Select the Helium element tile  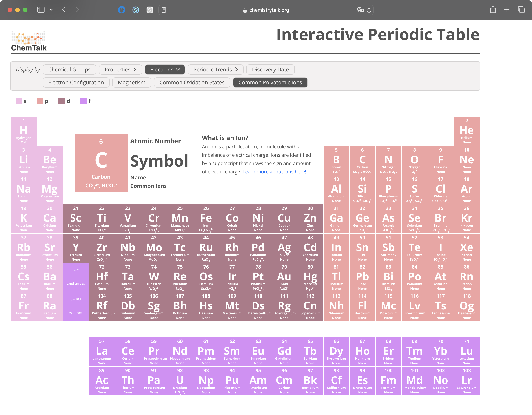pos(466,131)
